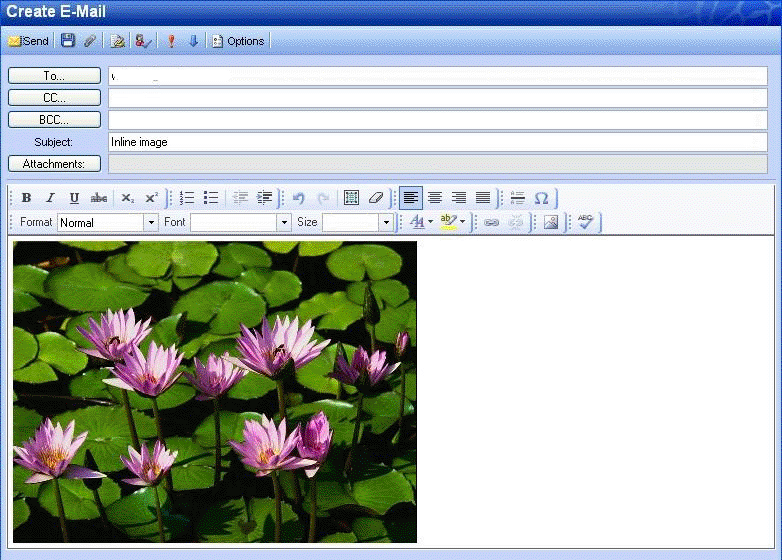Insert image using the picture icon
Screen dimensions: 782x560
pyautogui.click(x=550, y=222)
